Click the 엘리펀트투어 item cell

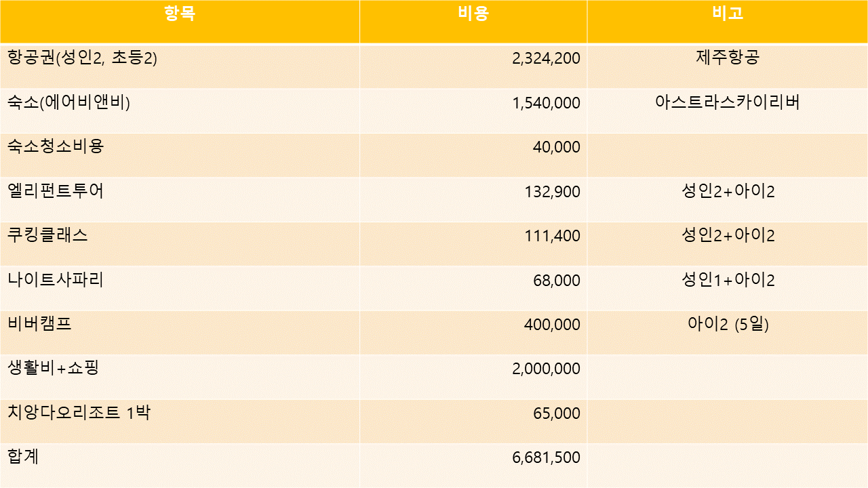(x=56, y=191)
